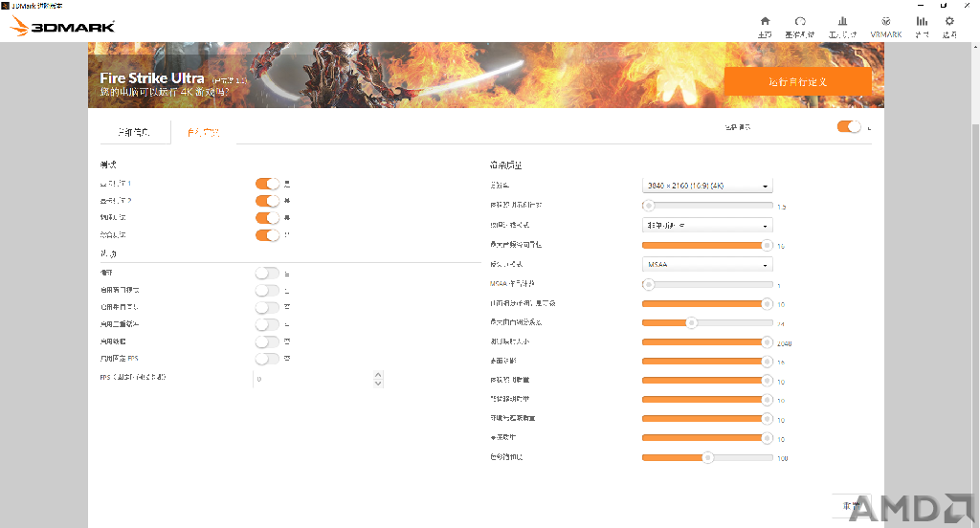Open the 3840 × 2160 resolution dropdown
The image size is (980, 528).
[707, 186]
